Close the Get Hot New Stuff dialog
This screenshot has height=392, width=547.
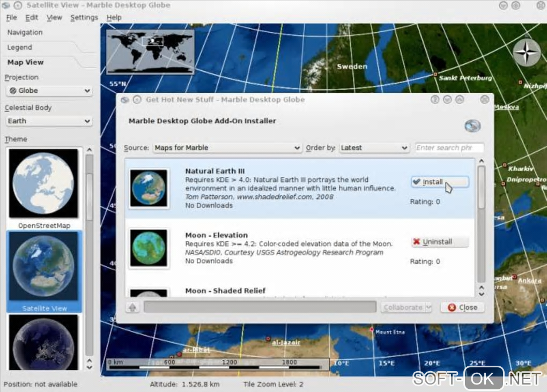pyautogui.click(x=463, y=307)
